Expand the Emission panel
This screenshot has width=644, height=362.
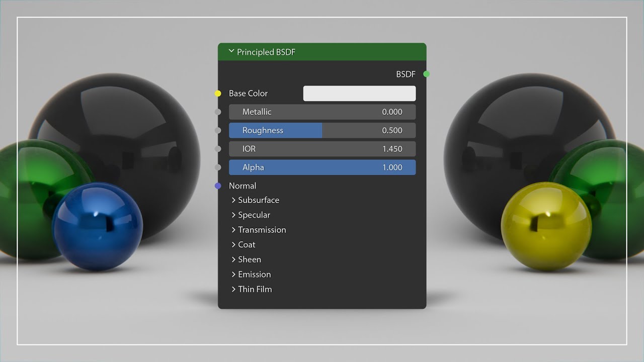coord(251,274)
